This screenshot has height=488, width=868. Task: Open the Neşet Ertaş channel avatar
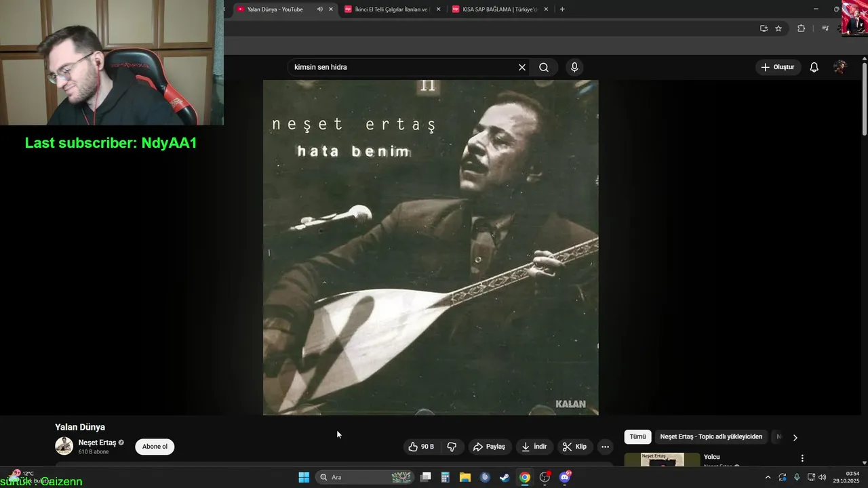[64, 446]
